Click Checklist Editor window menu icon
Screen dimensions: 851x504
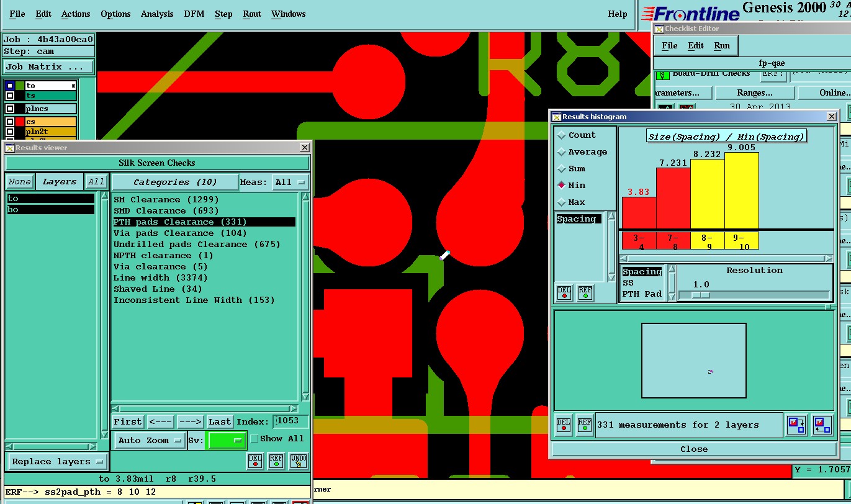click(x=659, y=29)
